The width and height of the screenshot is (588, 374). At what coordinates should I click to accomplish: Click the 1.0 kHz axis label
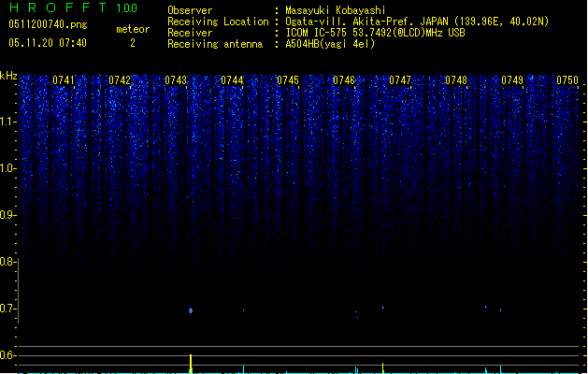coord(7,169)
